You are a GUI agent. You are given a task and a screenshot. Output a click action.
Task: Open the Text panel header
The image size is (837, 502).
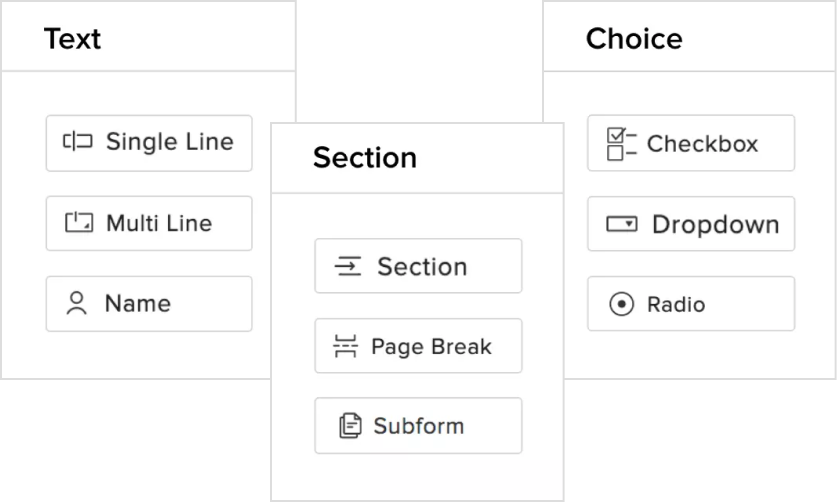(72, 39)
